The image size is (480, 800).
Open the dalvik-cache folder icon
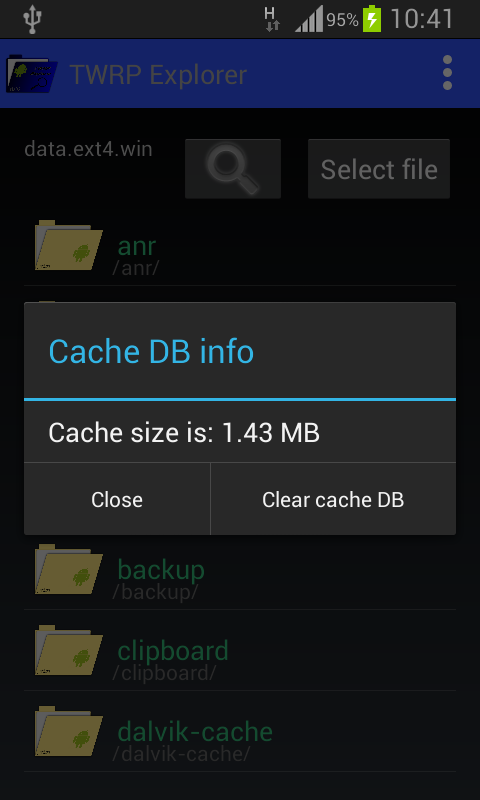[x=68, y=731]
